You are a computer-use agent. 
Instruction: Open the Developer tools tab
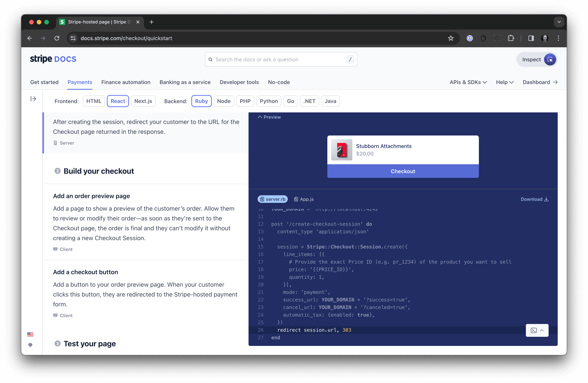click(x=239, y=82)
